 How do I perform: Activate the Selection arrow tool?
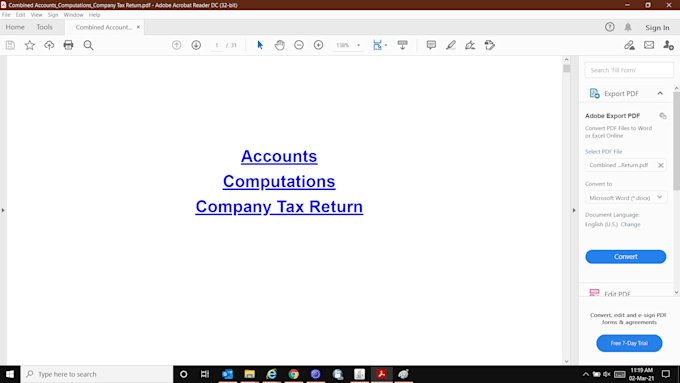pos(260,45)
